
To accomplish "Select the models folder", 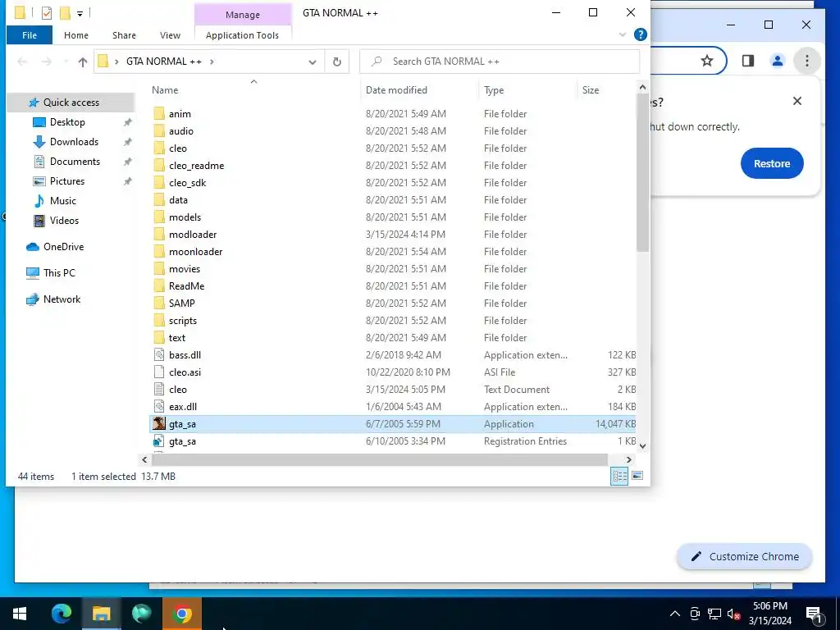I will (393, 217).
